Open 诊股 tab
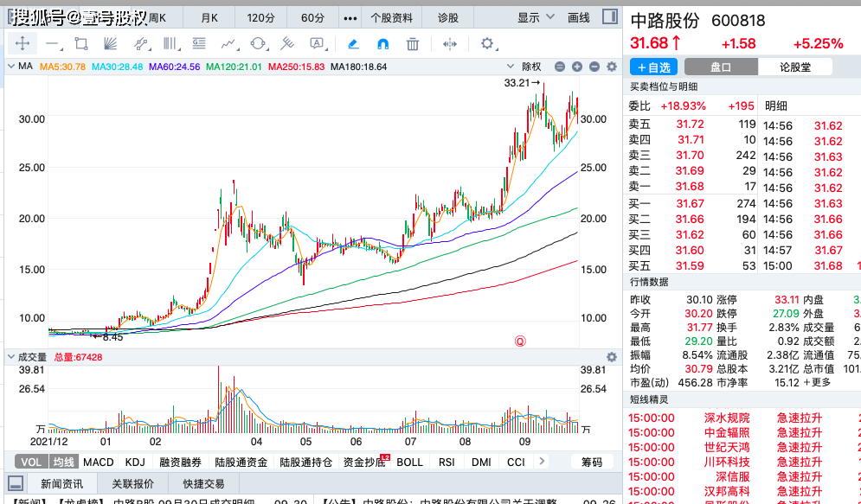This screenshot has width=861, height=504. [x=448, y=18]
